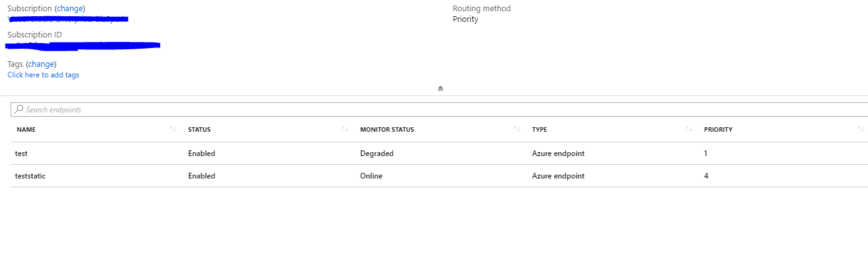The height and width of the screenshot is (264, 868).
Task: Click here to add tags link
Action: click(43, 75)
